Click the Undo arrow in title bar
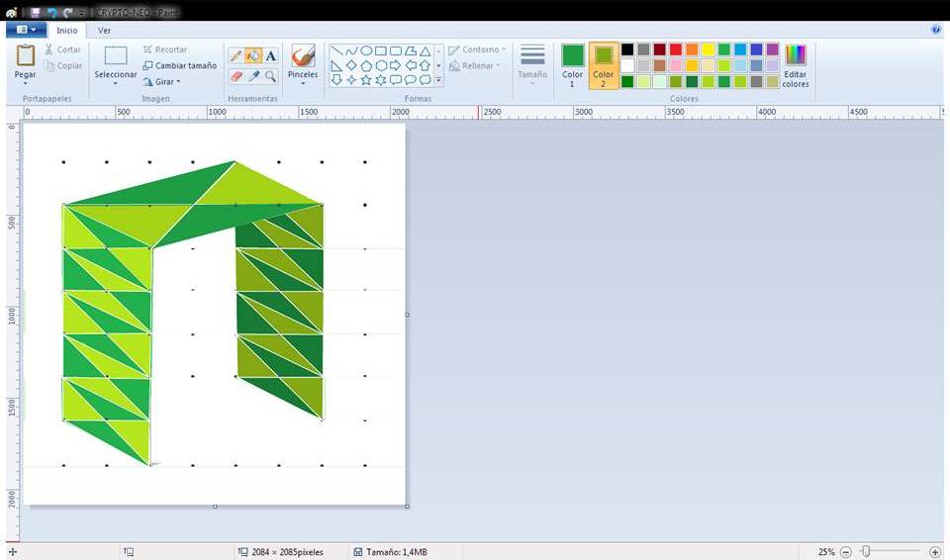This screenshot has width=950, height=560. tap(52, 12)
